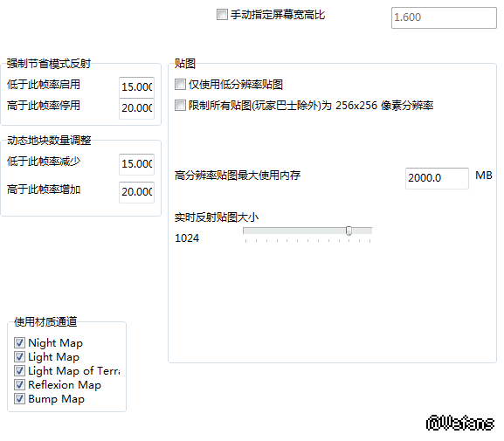Viewport: 504px width, 441px height.
Task: Click the Bump Map label text
Action: [56, 399]
